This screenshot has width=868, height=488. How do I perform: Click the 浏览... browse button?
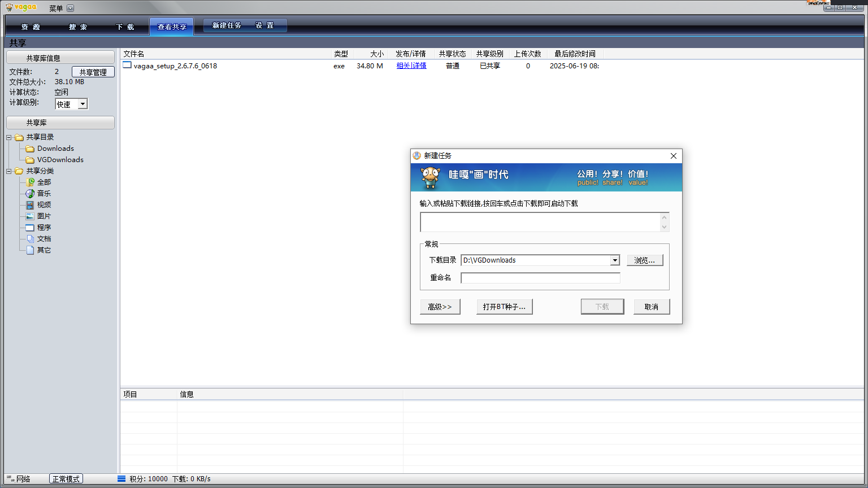pos(645,260)
